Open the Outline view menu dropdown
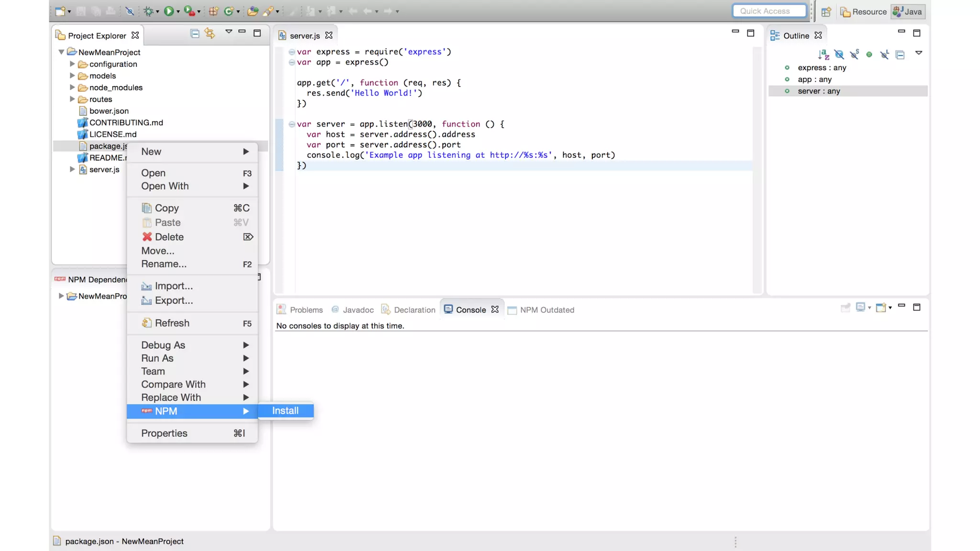 [x=918, y=53]
